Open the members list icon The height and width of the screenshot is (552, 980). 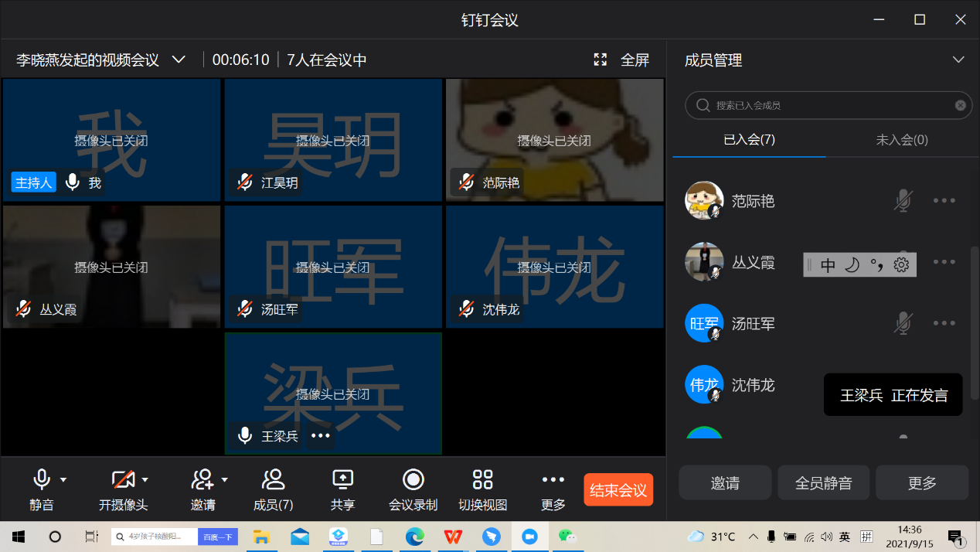point(273,480)
